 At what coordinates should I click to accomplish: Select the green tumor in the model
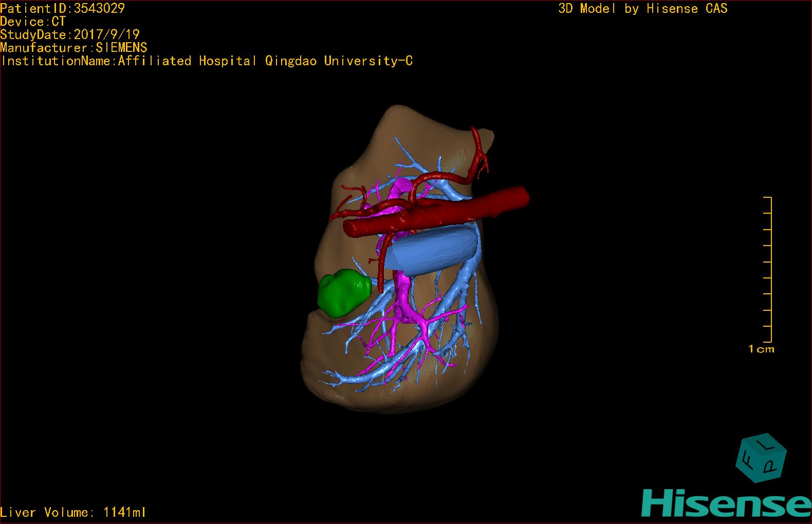coord(343,294)
